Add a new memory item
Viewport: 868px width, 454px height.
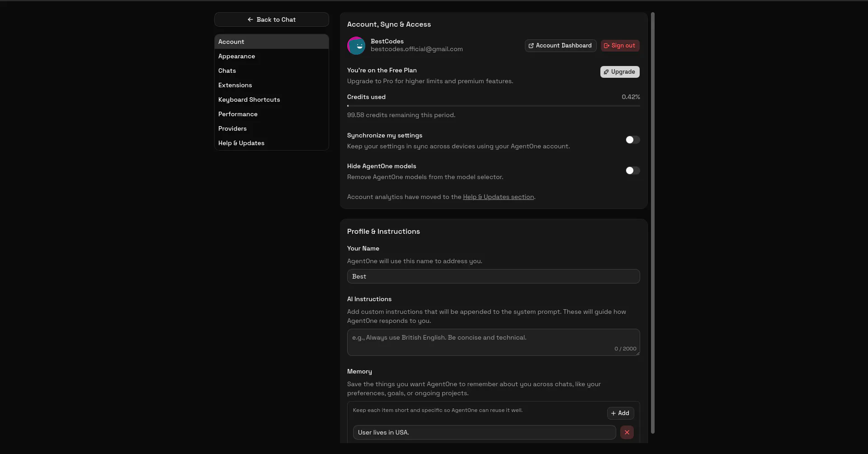click(x=620, y=413)
